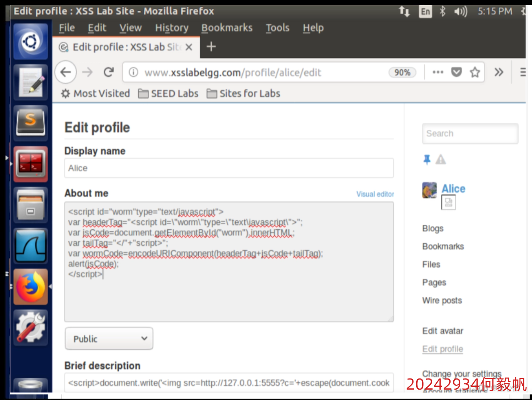Open Firefox hamburger menu
Screen dimensions: 532x400
point(523,72)
